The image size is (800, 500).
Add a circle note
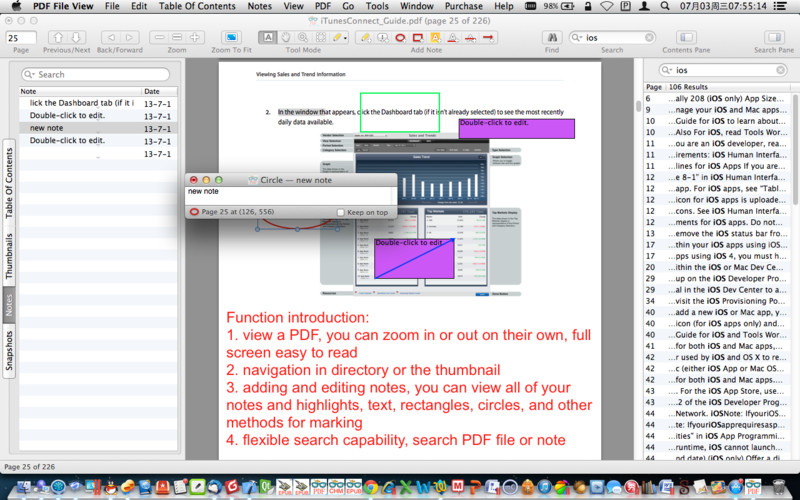[x=401, y=37]
